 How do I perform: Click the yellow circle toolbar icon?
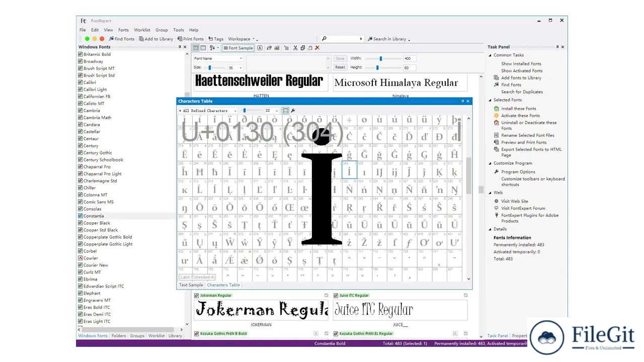[94, 39]
